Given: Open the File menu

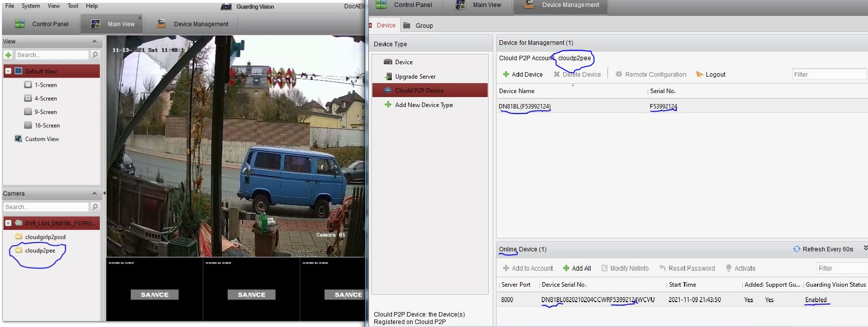Looking at the screenshot, I should (9, 6).
